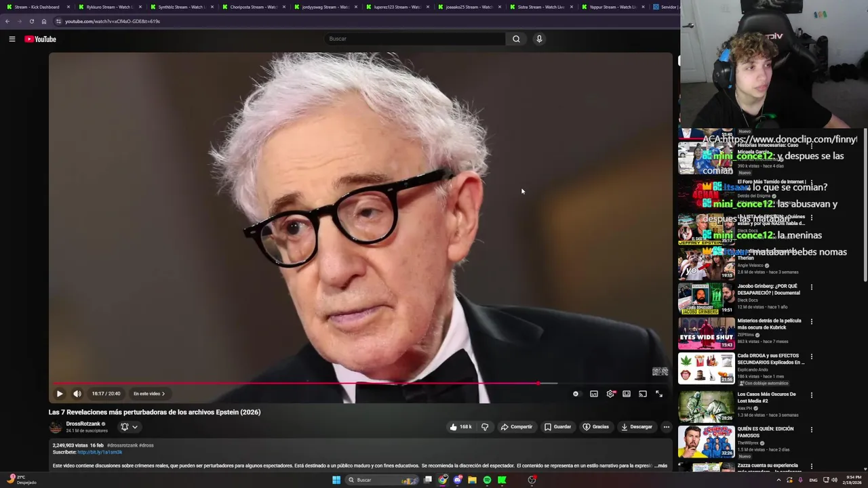Image resolution: width=868 pixels, height=488 pixels.
Task: Switch to the Rykkuro Stream tab
Action: pos(108,7)
